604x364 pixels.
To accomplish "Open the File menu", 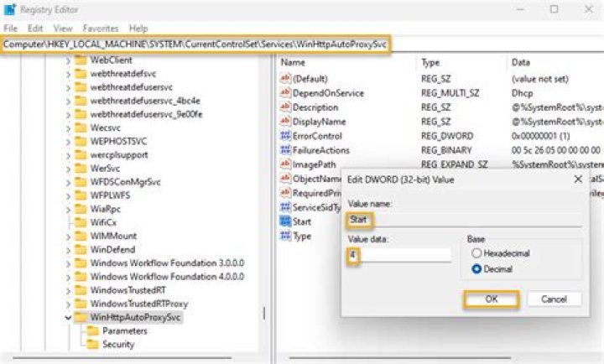I will (10, 29).
